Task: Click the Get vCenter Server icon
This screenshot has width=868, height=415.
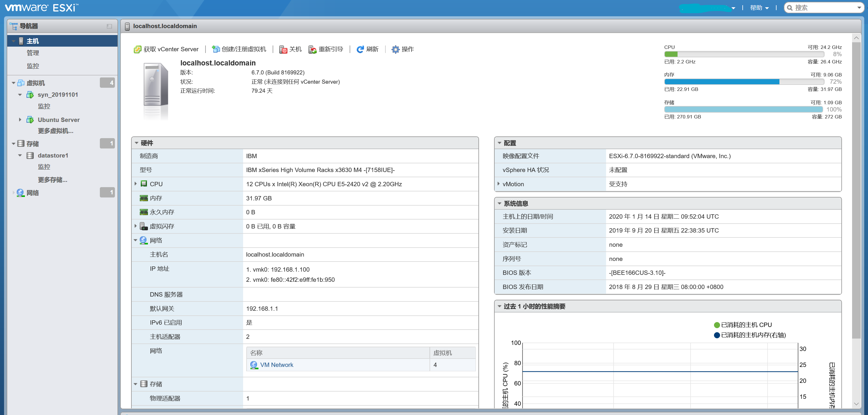Action: tap(137, 50)
